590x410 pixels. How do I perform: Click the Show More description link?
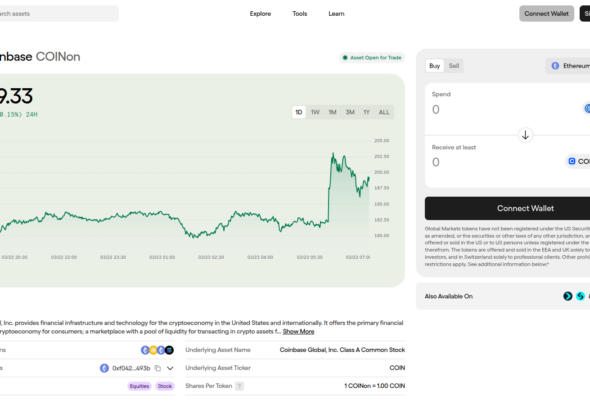point(298,331)
